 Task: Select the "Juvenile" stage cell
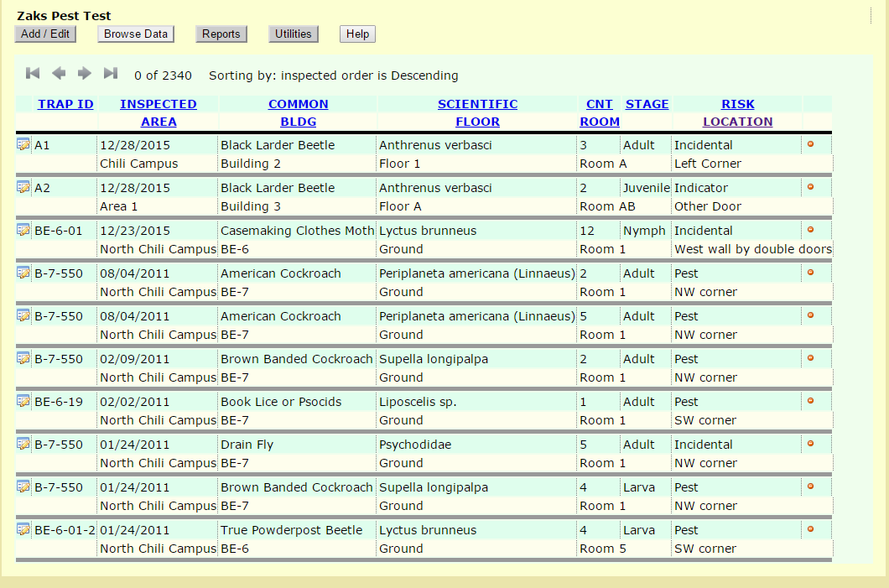point(647,188)
